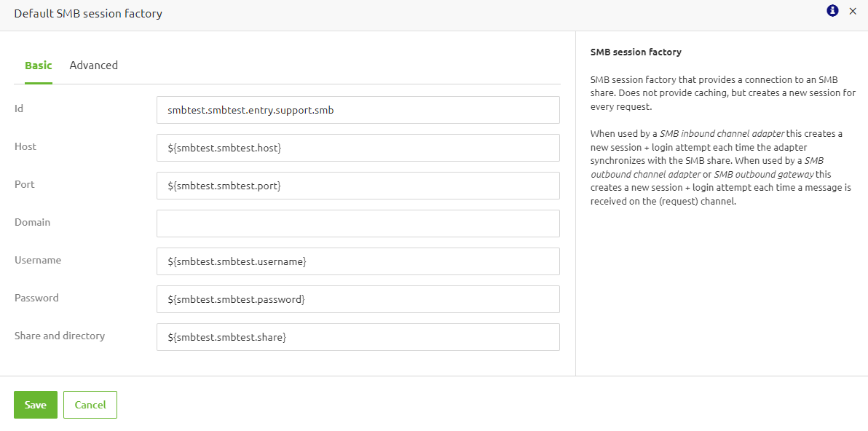The height and width of the screenshot is (431, 868).
Task: Click the Password input field
Action: 358,298
